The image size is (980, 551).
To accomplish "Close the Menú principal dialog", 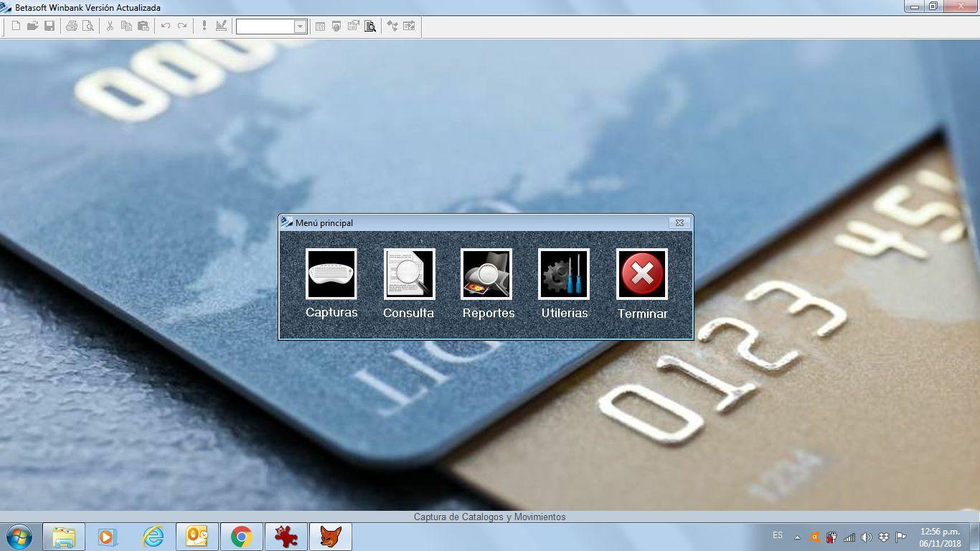I will tap(679, 222).
